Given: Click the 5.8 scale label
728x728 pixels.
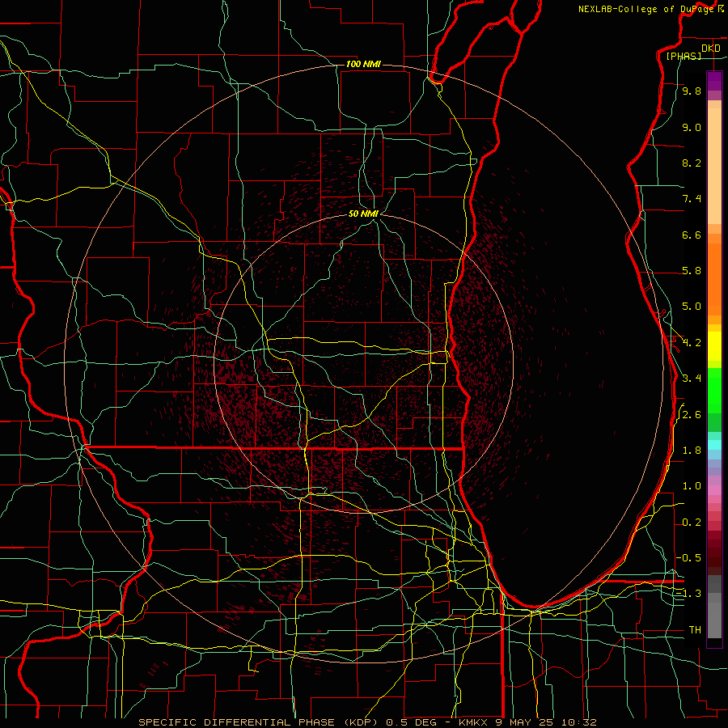Looking at the screenshot, I should pyautogui.click(x=692, y=271).
